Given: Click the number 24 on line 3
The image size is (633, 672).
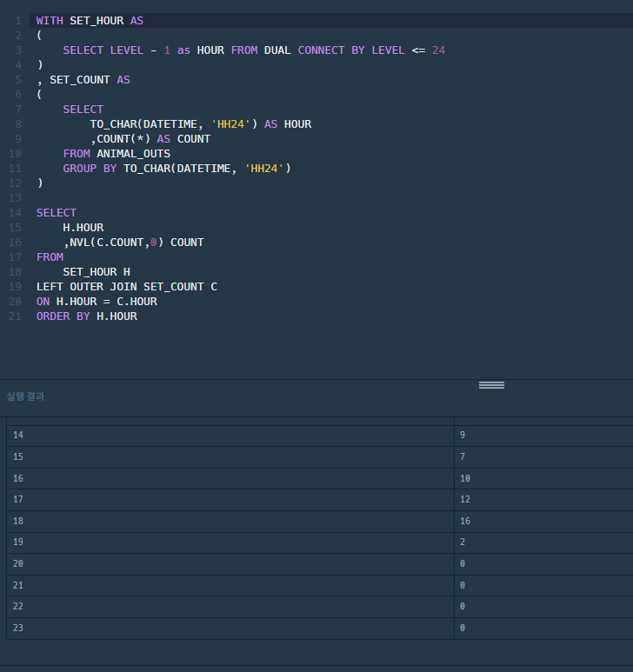Looking at the screenshot, I should (x=438, y=50).
